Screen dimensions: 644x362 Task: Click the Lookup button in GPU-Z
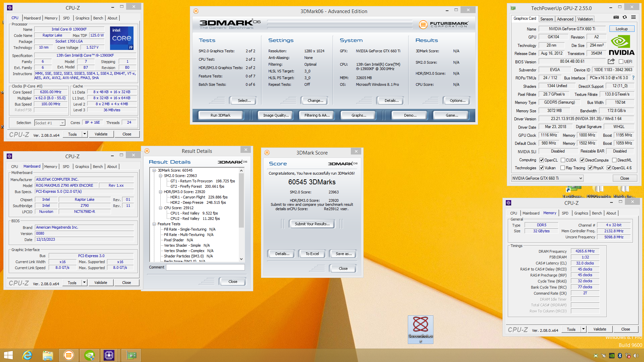[x=622, y=29]
